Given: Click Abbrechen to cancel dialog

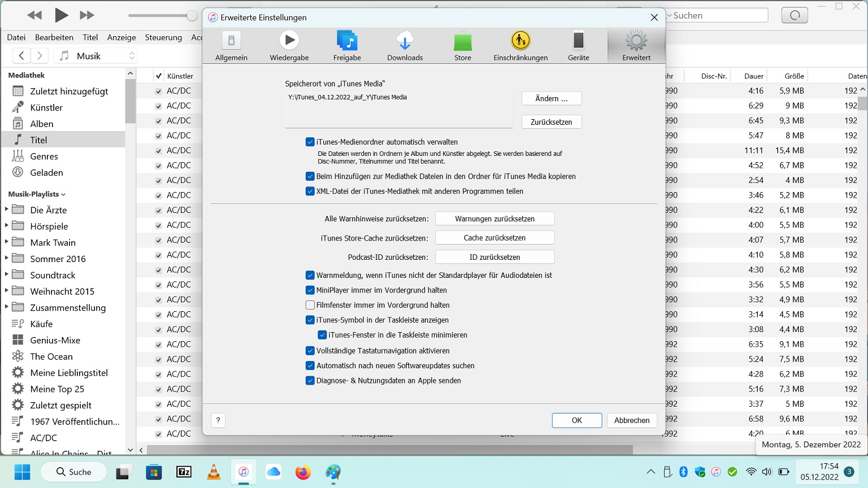Looking at the screenshot, I should [x=632, y=420].
